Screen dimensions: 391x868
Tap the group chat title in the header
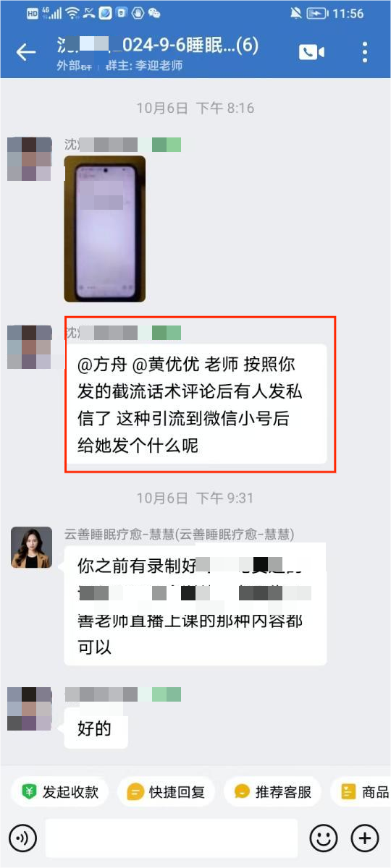[x=158, y=47]
